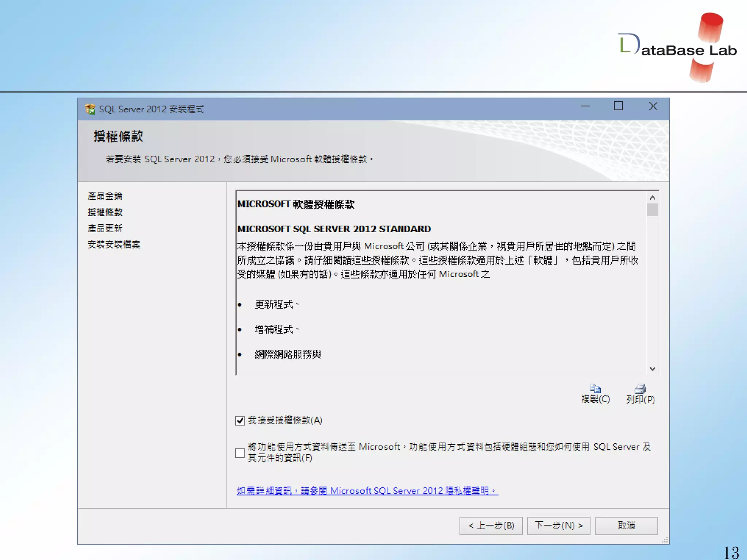
Task: Click the Print (列印) printer icon
Action: click(x=640, y=389)
